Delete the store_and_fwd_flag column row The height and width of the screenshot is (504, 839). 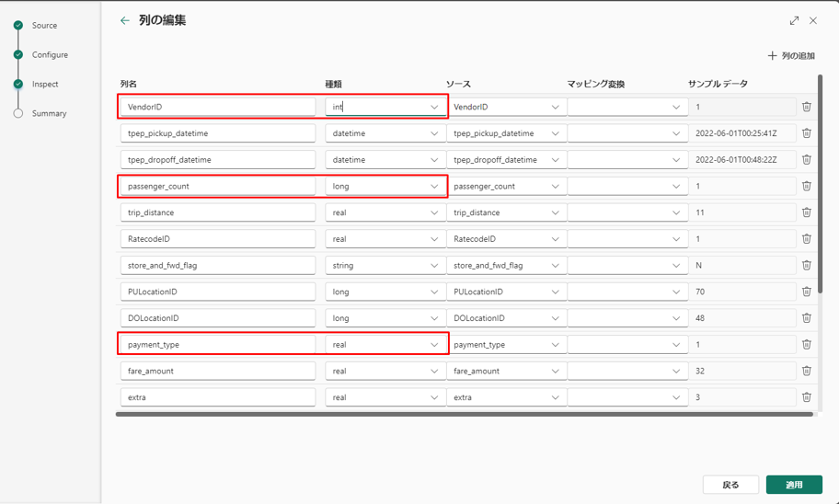click(807, 265)
